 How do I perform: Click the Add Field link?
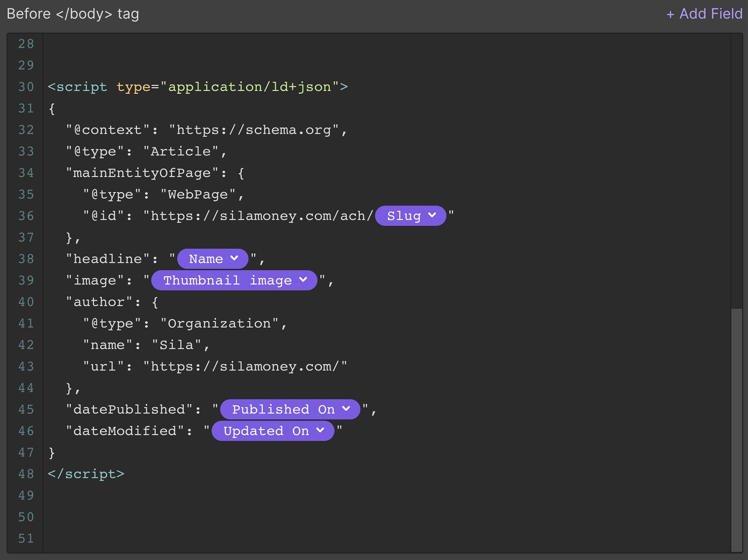pyautogui.click(x=704, y=14)
